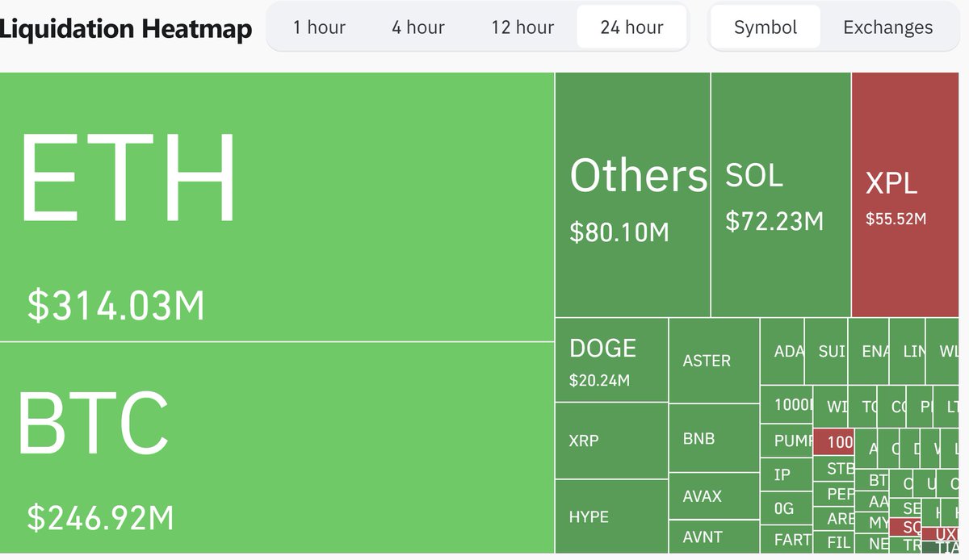Click the AVAX tile

(714, 496)
